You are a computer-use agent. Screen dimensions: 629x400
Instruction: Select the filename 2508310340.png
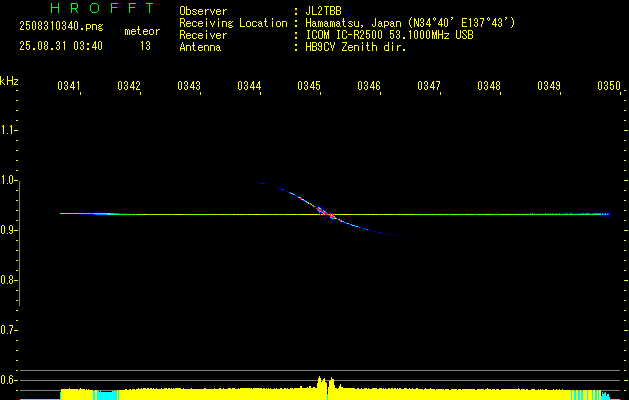(x=61, y=26)
